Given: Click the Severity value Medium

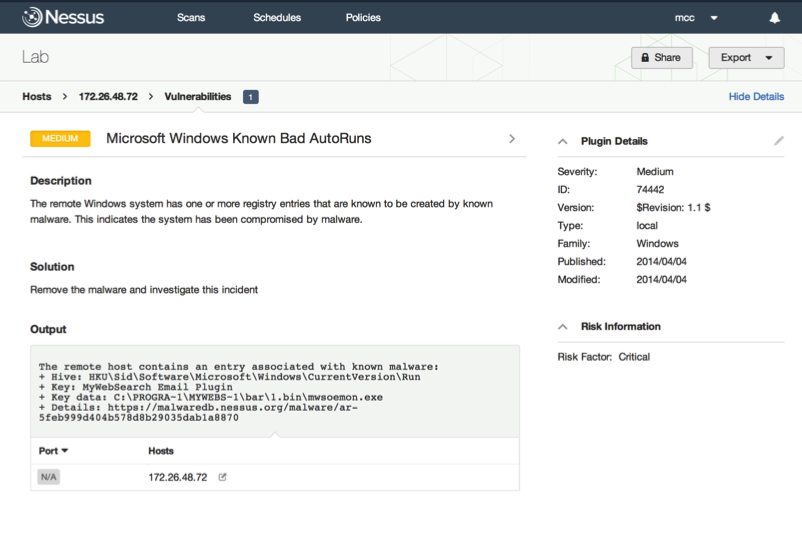Looking at the screenshot, I should coord(655,172).
